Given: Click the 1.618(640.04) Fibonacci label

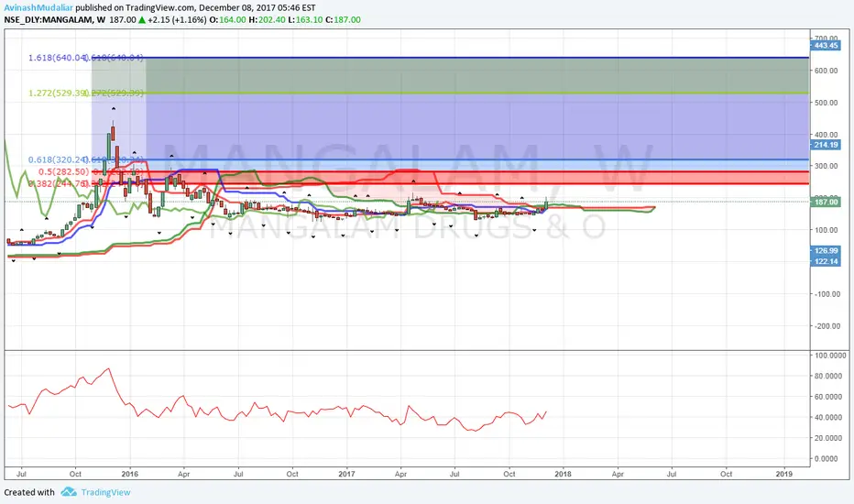Looking at the screenshot, I should 58,58.
